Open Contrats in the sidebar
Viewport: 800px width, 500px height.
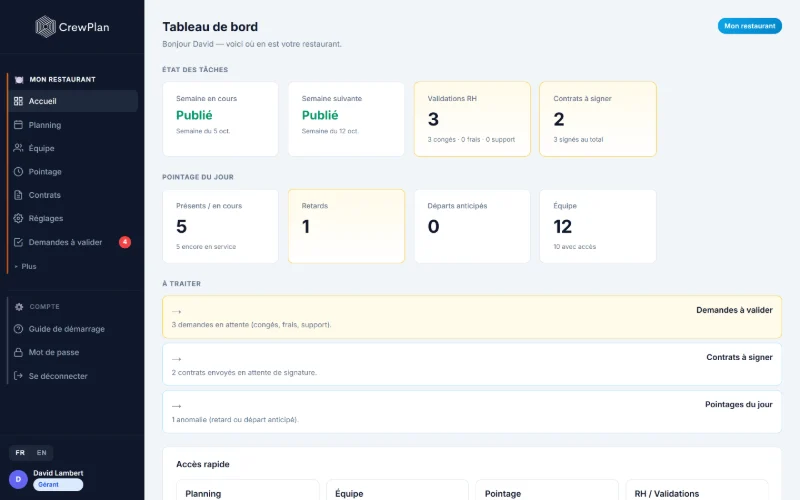click(73, 195)
